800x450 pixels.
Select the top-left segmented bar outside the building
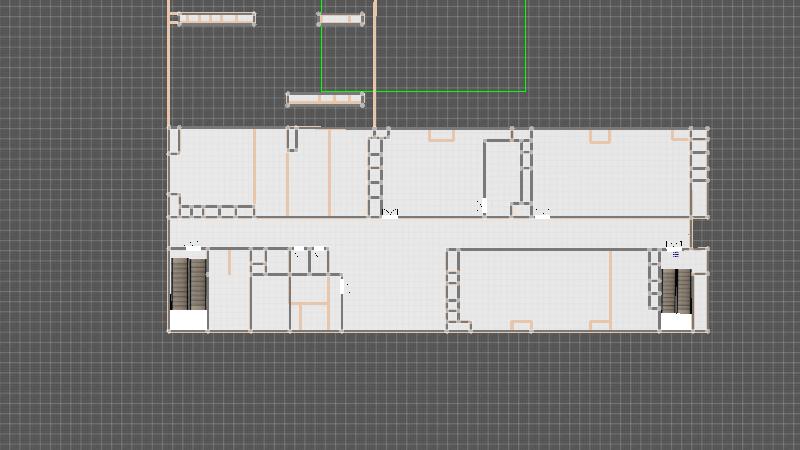click(214, 19)
